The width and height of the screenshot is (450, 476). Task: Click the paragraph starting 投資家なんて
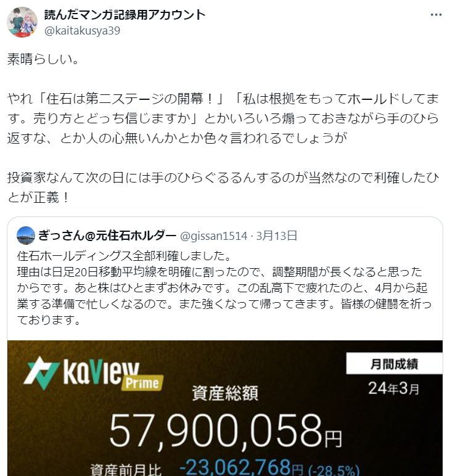click(223, 187)
